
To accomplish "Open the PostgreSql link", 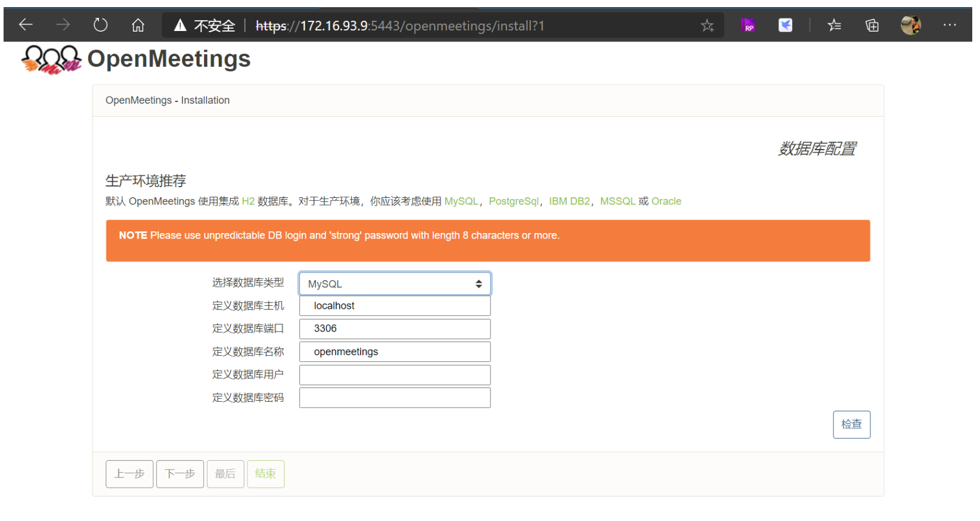I will pos(513,201).
